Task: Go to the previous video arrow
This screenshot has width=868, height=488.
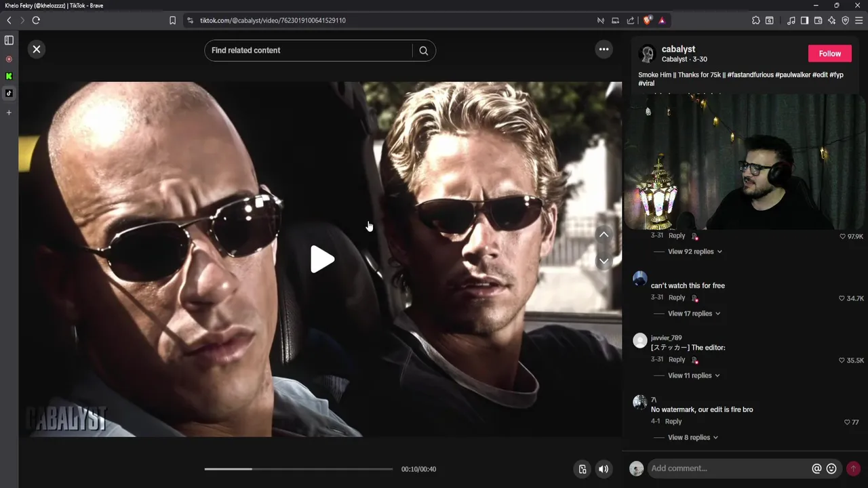Action: pyautogui.click(x=604, y=235)
